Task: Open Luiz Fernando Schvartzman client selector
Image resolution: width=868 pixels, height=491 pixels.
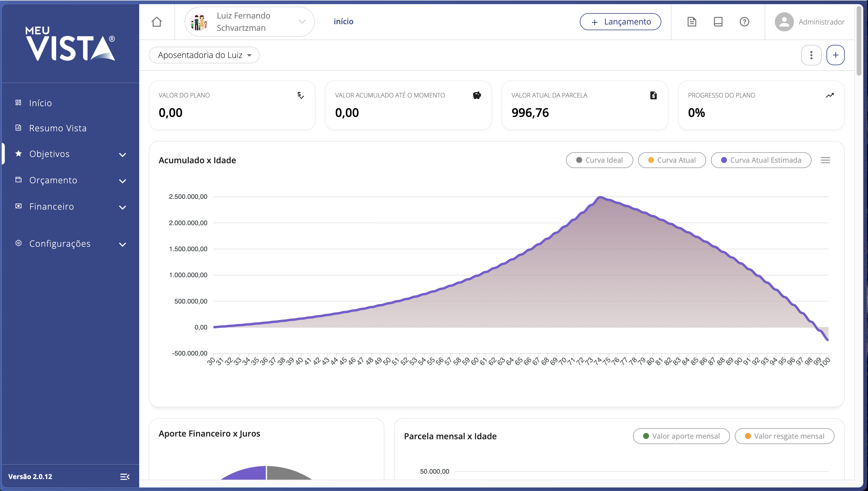Action: [x=249, y=22]
